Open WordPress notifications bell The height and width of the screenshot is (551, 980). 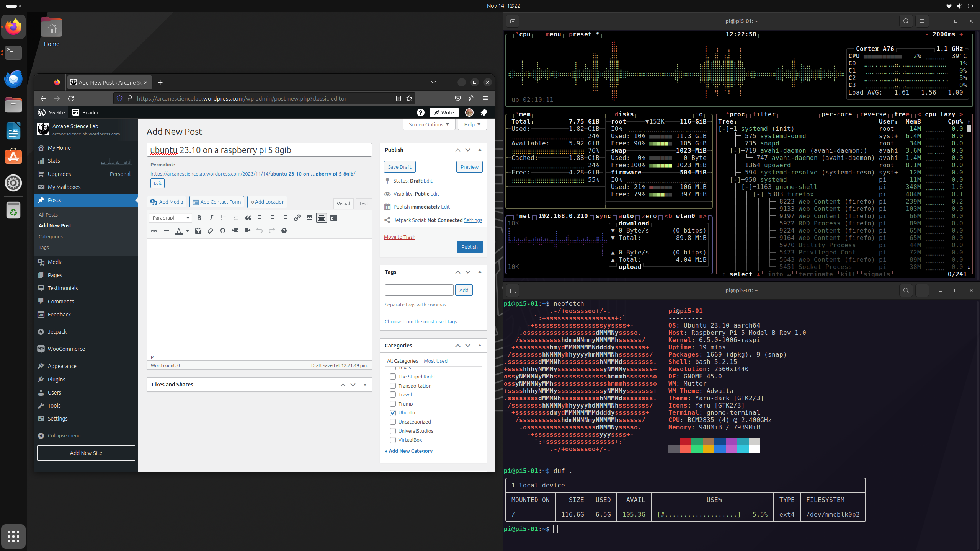pos(483,112)
